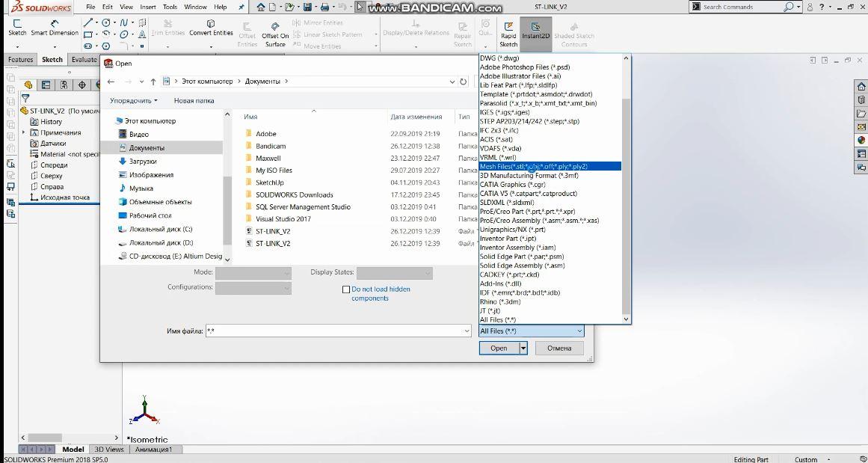Switch to the Evaluate tab

(84, 60)
